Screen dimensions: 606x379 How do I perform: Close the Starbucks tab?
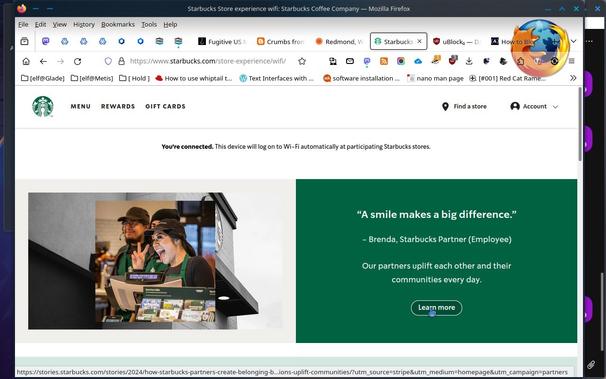(x=419, y=41)
